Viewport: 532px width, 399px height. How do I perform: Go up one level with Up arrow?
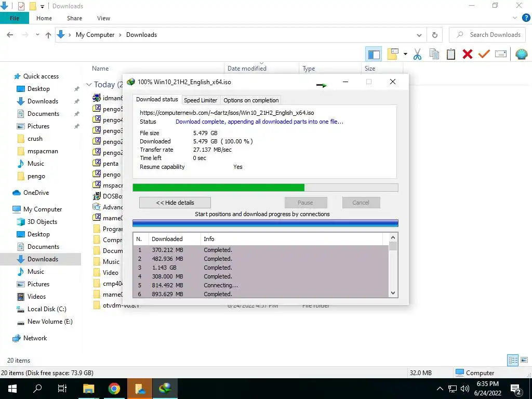48,35
